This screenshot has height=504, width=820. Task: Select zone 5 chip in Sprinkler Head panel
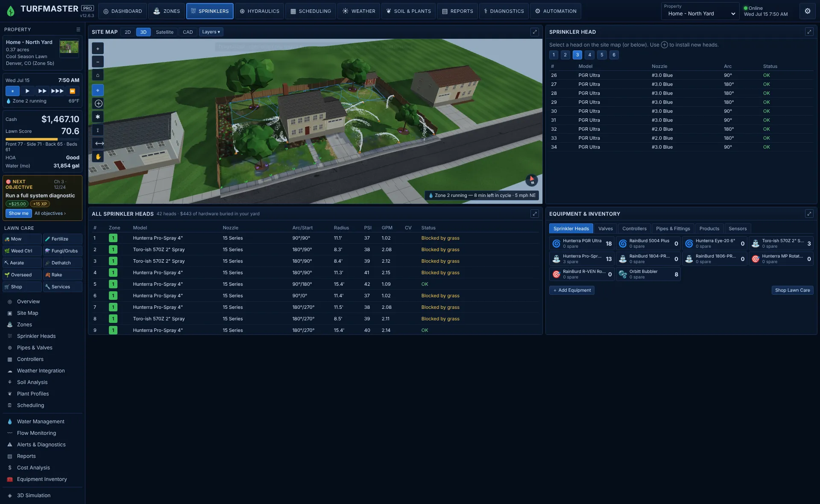point(602,55)
